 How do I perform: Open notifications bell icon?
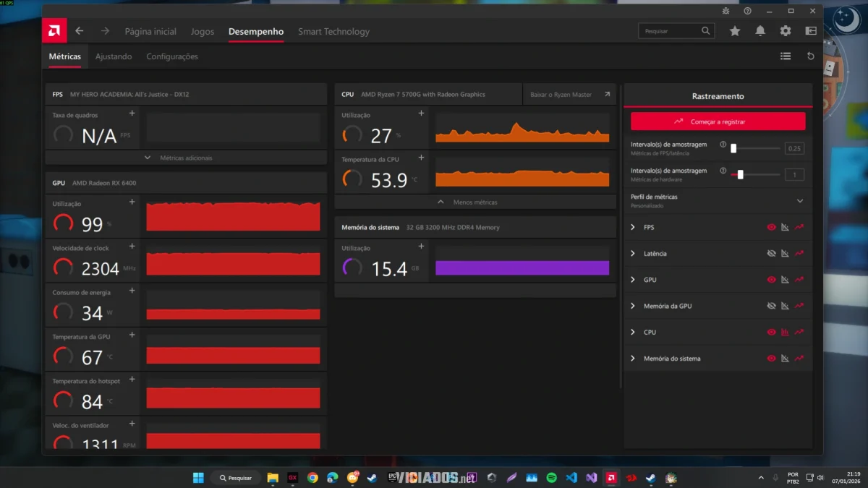click(x=760, y=31)
